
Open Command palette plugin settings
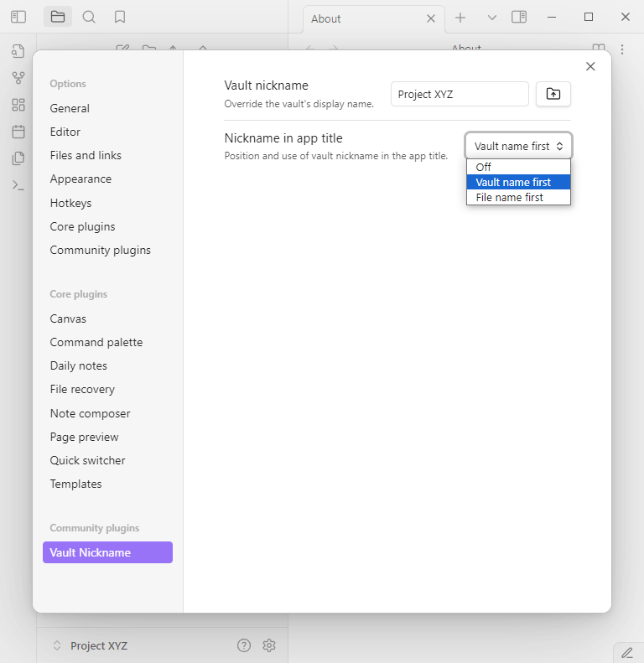[107, 343]
